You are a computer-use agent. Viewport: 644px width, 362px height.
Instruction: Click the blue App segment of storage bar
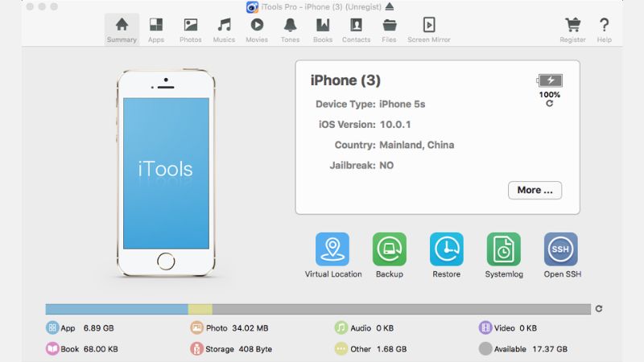pyautogui.click(x=117, y=309)
